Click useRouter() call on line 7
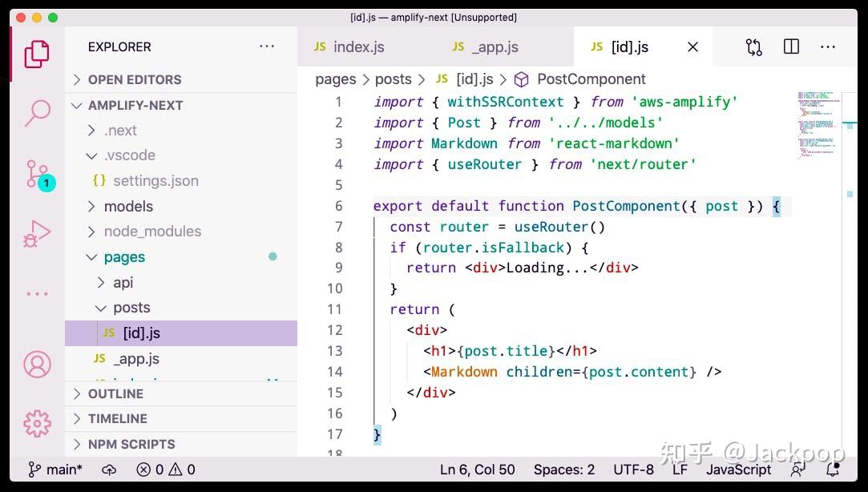868x492 pixels. click(559, 227)
